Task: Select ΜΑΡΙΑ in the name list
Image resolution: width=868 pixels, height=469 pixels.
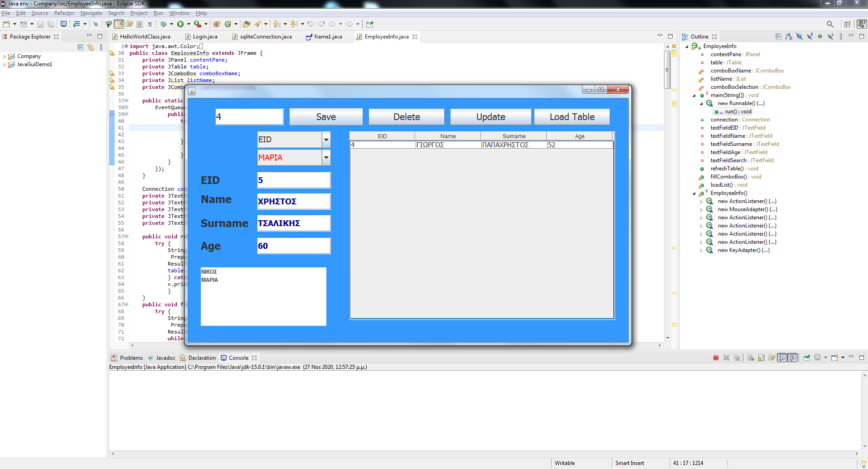Action: pyautogui.click(x=263, y=280)
